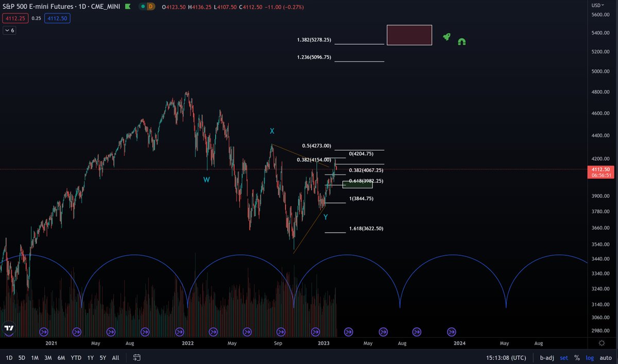Click the TradingView logo on the chart

click(9, 327)
